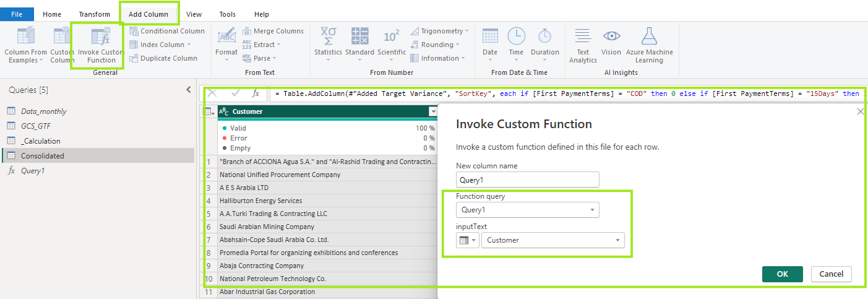Open Trigonometry dropdown
The image size is (868, 299).
click(439, 31)
